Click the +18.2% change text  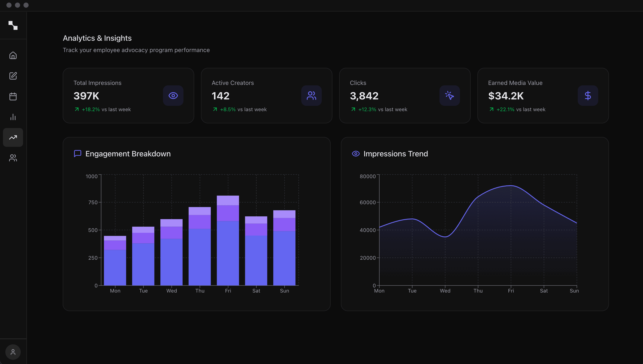pos(91,109)
